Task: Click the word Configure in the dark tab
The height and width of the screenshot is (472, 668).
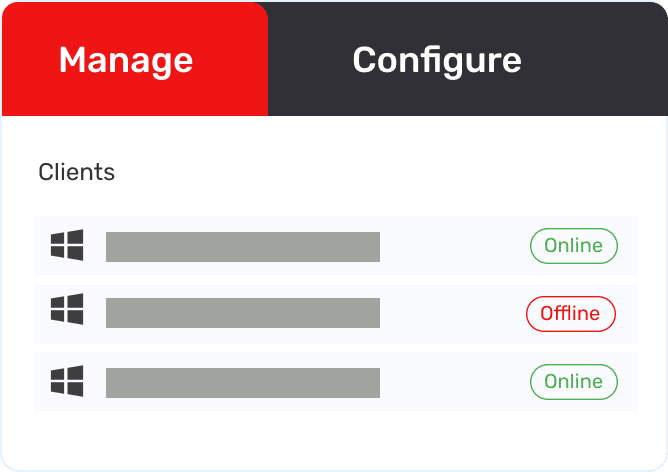Action: [437, 60]
